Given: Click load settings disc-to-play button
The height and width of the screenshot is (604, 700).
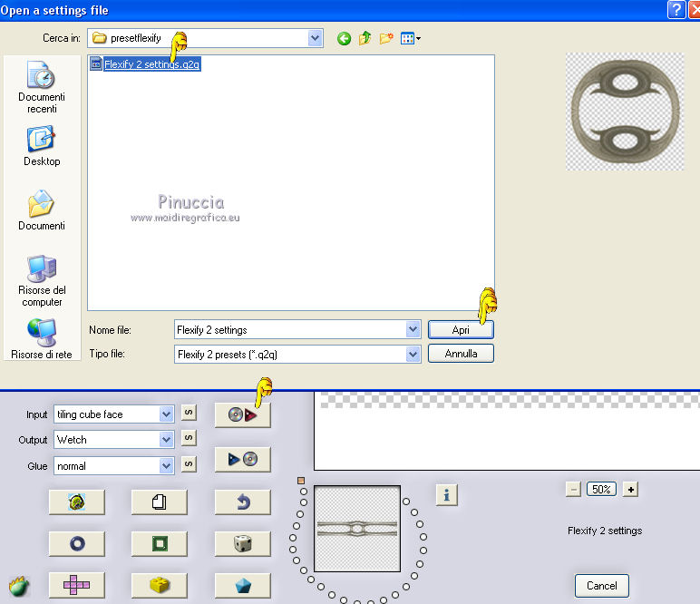Looking at the screenshot, I should tap(242, 415).
